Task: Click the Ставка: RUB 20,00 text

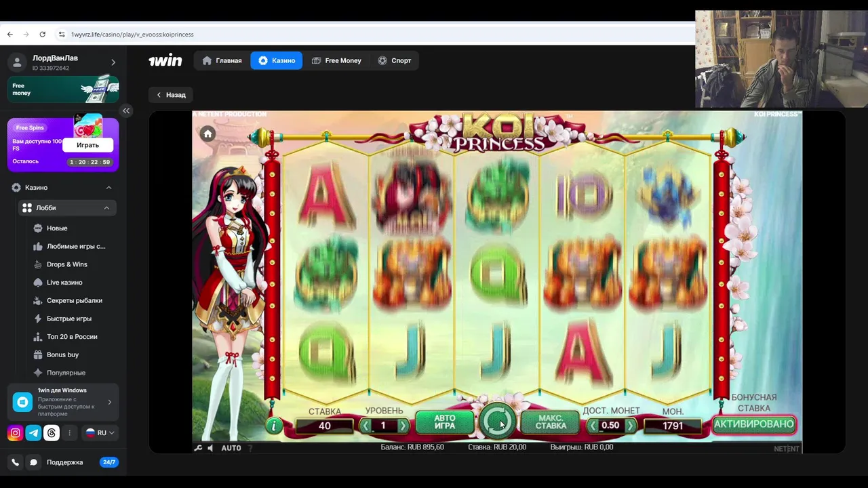Action: pos(497,447)
